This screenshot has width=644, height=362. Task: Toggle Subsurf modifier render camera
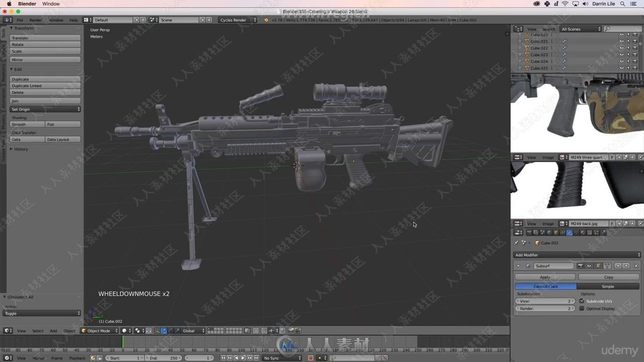point(580,266)
